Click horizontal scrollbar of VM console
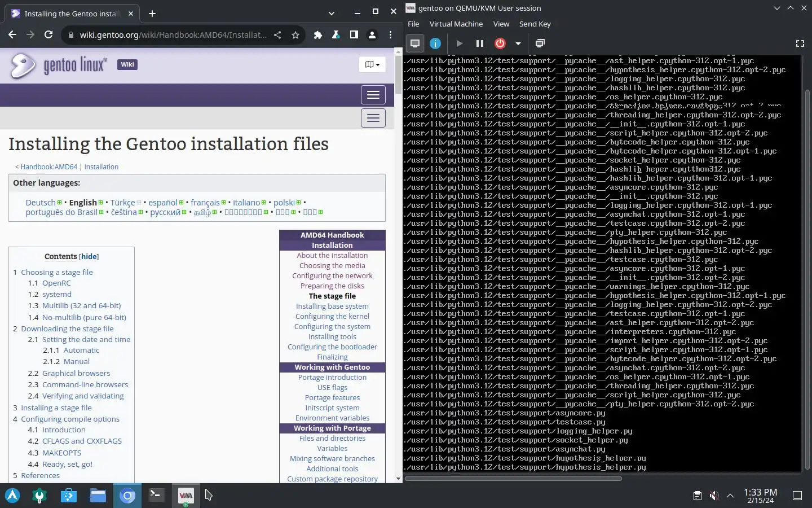 click(x=513, y=479)
